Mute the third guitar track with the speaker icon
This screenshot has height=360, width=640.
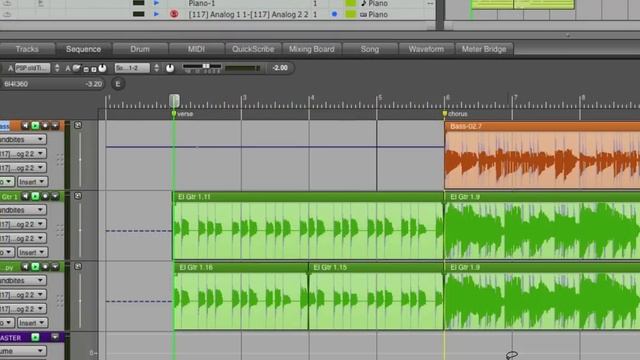click(25, 267)
